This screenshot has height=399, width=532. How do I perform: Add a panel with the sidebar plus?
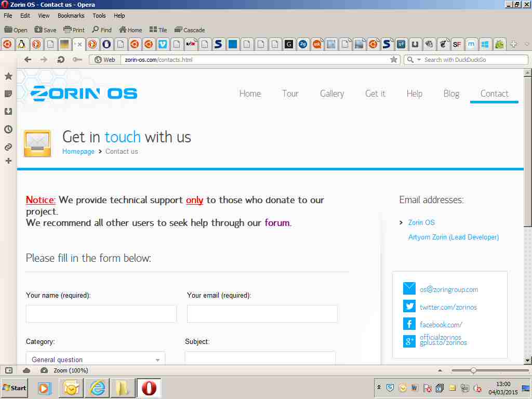tap(8, 161)
